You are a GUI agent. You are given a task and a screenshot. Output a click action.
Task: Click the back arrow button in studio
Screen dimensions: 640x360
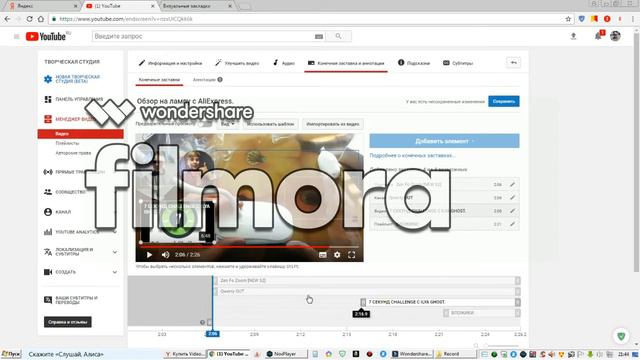(x=513, y=62)
